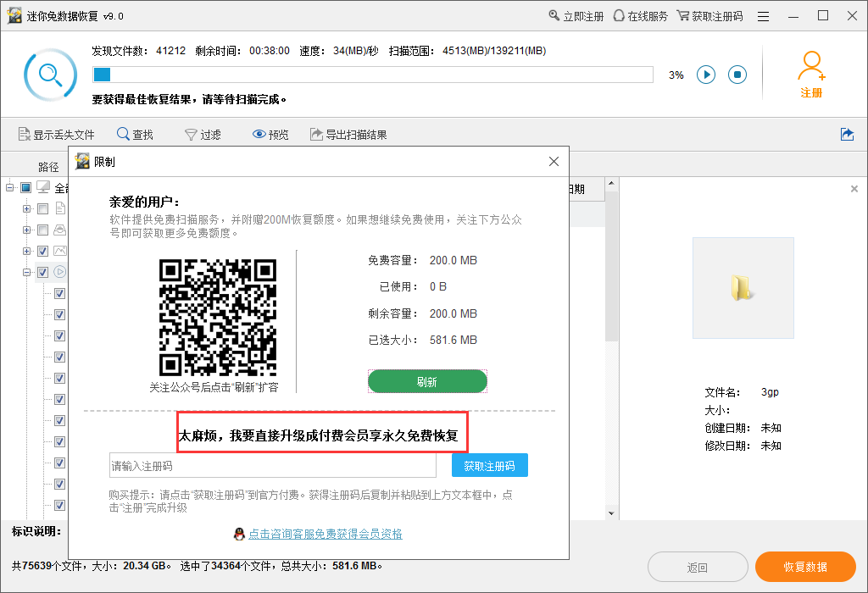Click the 剩余容量 200.0 MB value
The height and width of the screenshot is (593, 868).
pos(453,313)
